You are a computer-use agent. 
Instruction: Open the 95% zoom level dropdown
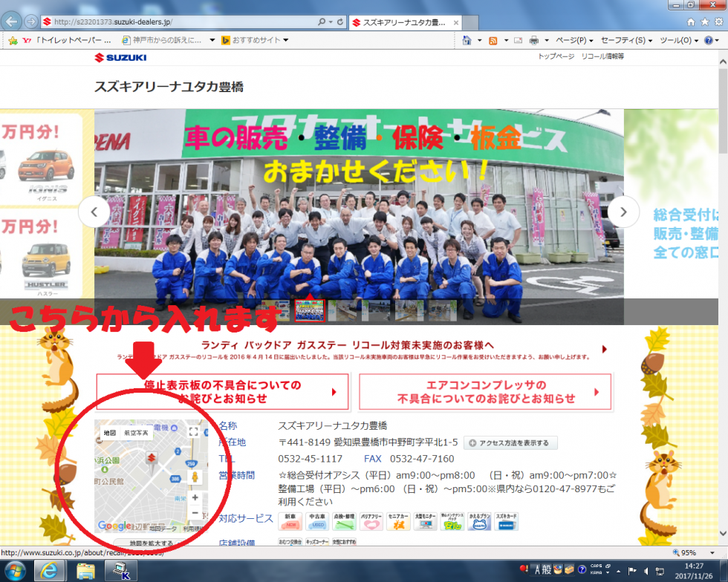point(712,553)
